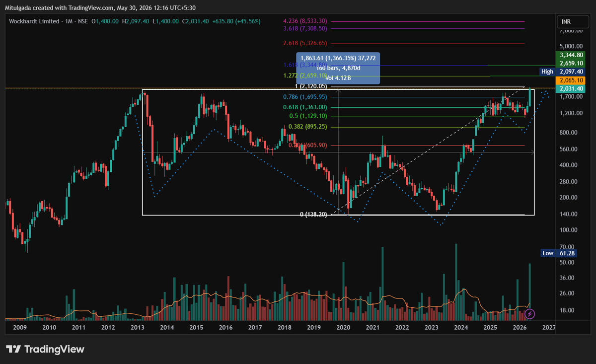
Task: Click the 2009 label on time axis
Action: pos(19,328)
